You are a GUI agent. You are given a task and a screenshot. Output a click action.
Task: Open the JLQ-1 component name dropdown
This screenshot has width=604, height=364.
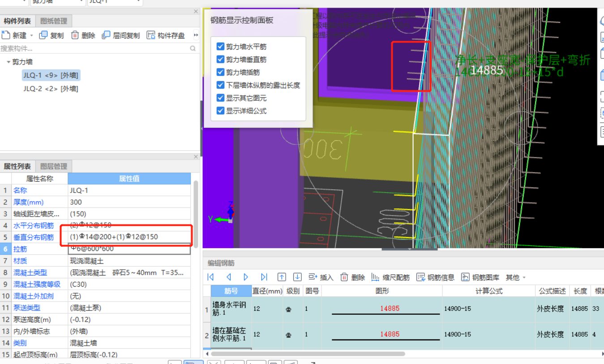pos(138,2)
